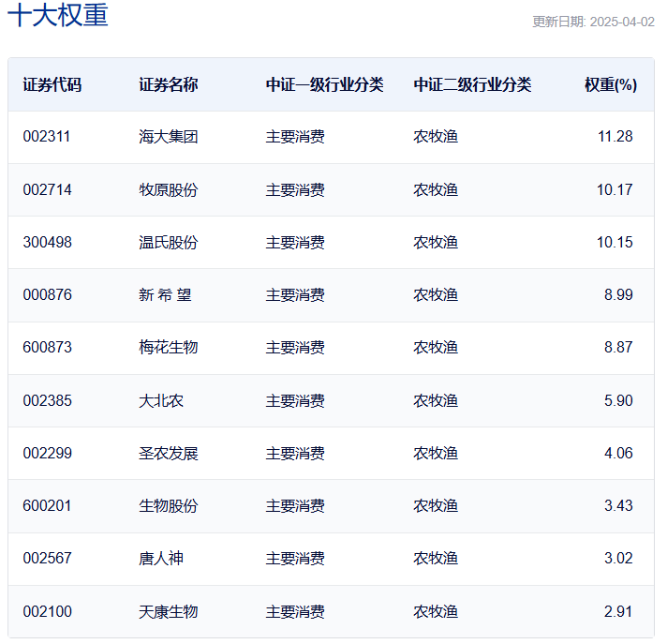The image size is (667, 644).
Task: Click the 十大权重 section title
Action: [x=58, y=16]
